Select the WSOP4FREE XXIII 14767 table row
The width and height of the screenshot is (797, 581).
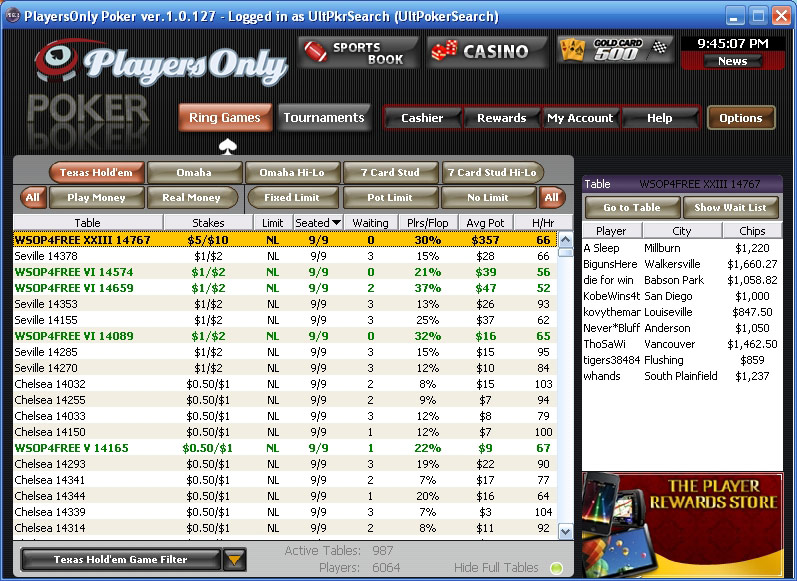(x=285, y=239)
